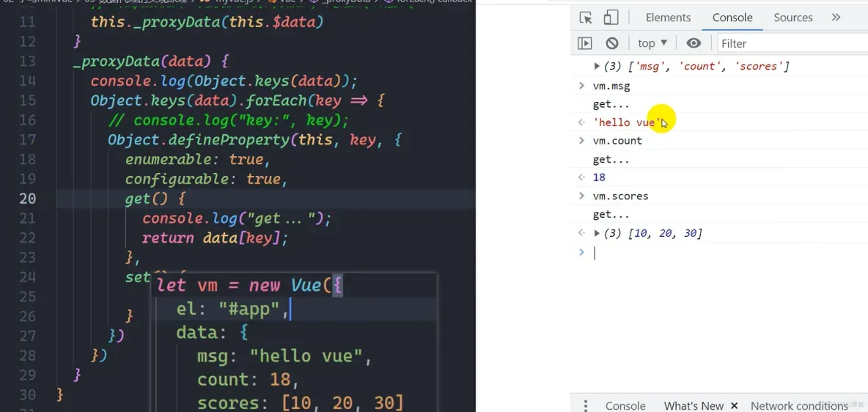Close the What's New tab
This screenshot has height=412, width=868.
(734, 405)
